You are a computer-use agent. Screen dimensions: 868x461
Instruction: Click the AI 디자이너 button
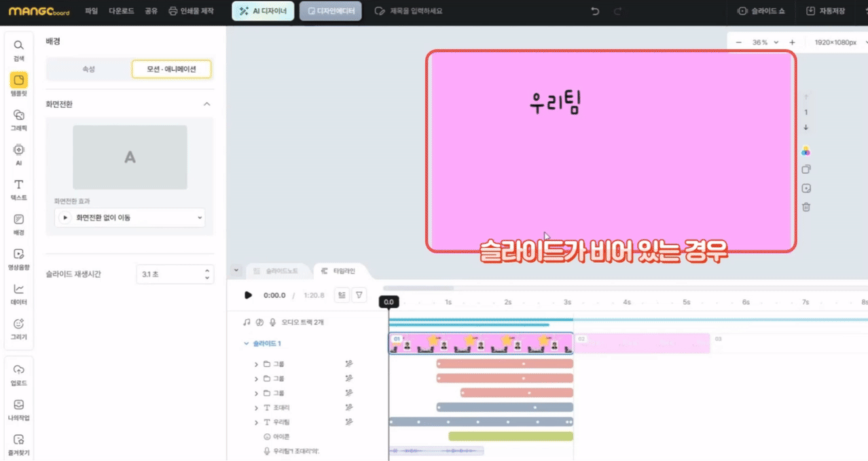point(263,12)
